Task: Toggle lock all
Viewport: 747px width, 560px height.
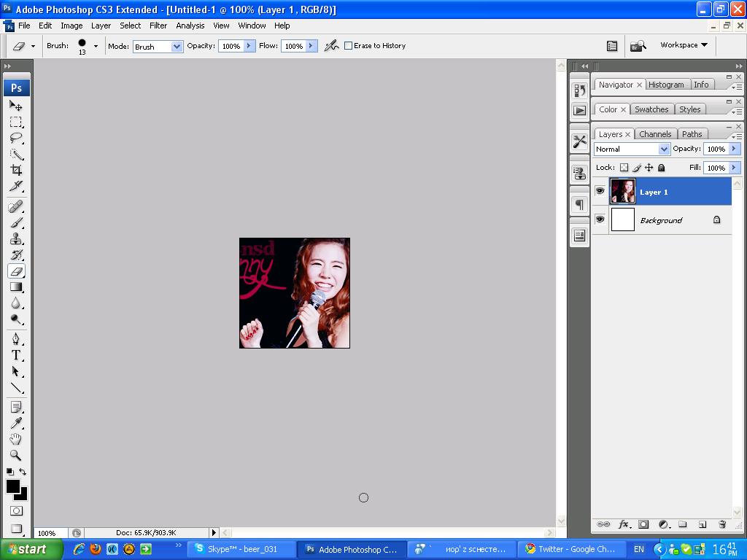Action: [x=661, y=168]
